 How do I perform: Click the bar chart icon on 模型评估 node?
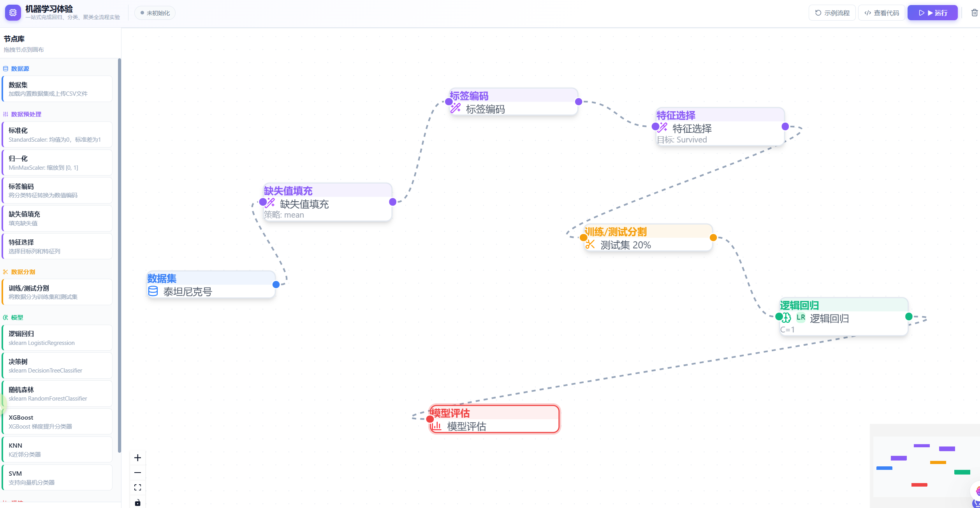(436, 426)
